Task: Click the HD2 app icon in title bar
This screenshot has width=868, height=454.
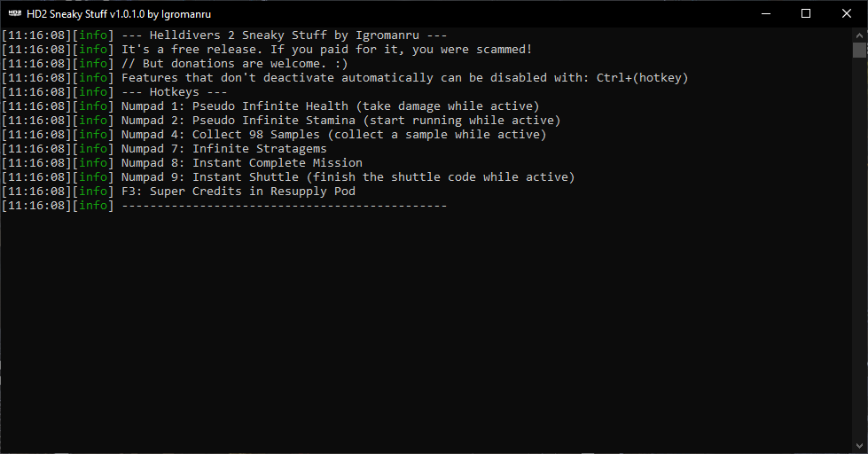Action: pyautogui.click(x=15, y=13)
